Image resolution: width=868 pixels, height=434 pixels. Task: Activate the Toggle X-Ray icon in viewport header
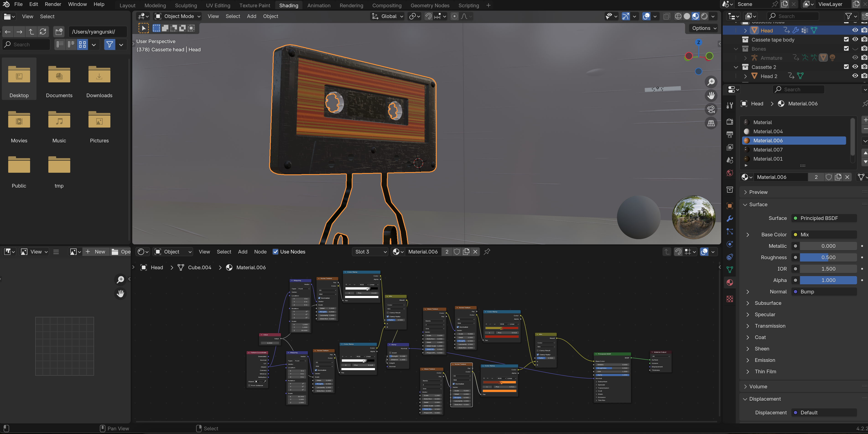[666, 16]
